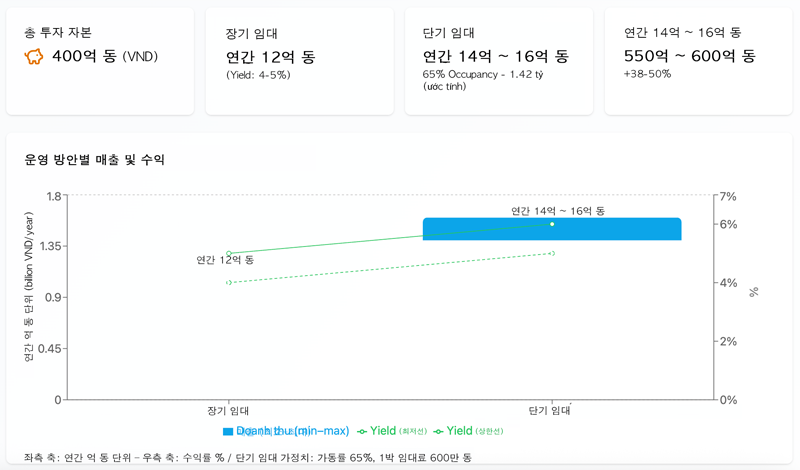Click the blue 단기 임대 revenue range bar
This screenshot has width=800, height=470.
480,230
